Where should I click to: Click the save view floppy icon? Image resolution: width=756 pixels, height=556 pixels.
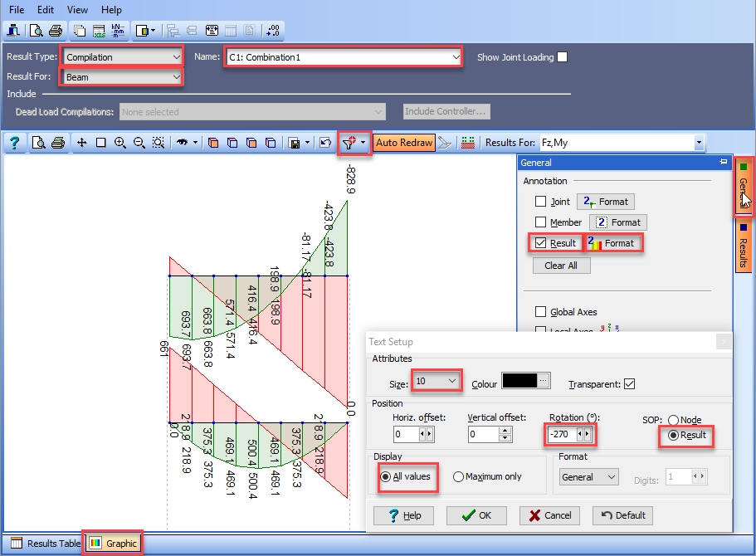click(x=294, y=143)
